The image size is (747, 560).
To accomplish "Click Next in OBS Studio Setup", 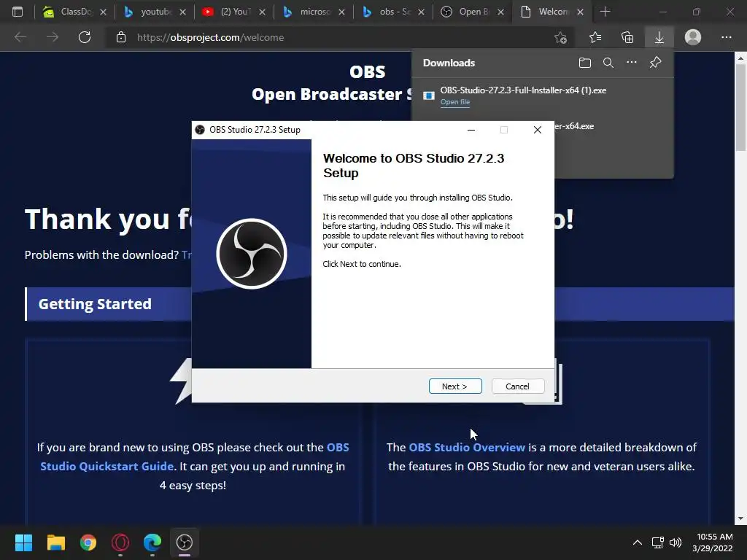I will (455, 386).
